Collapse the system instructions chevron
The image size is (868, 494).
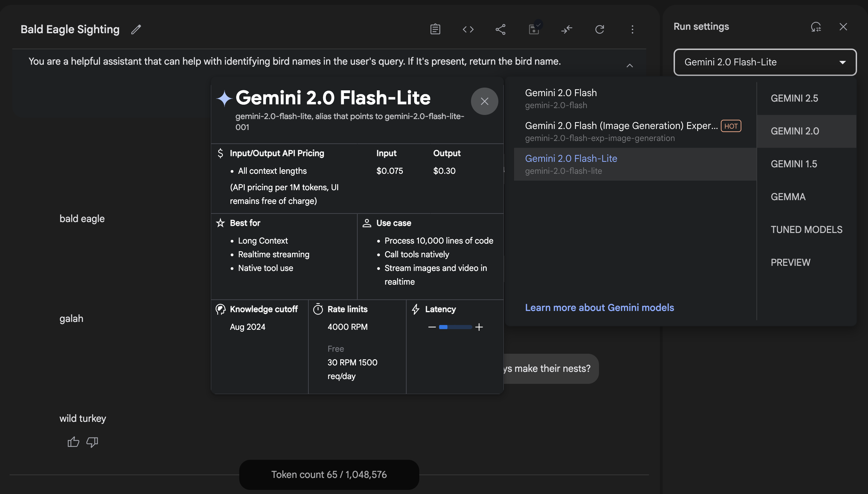[x=629, y=66]
